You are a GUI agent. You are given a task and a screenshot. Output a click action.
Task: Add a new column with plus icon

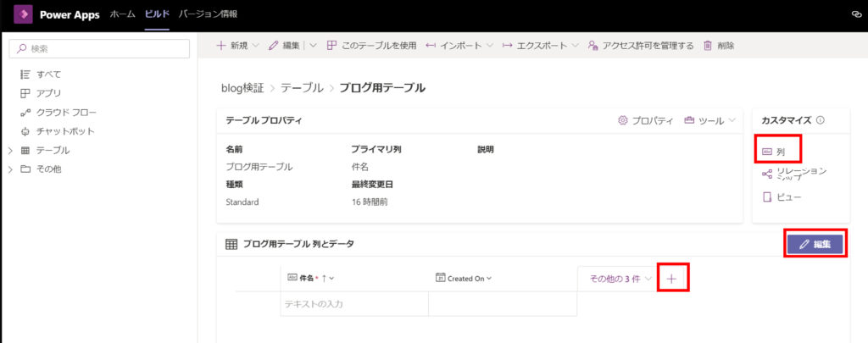(x=671, y=278)
